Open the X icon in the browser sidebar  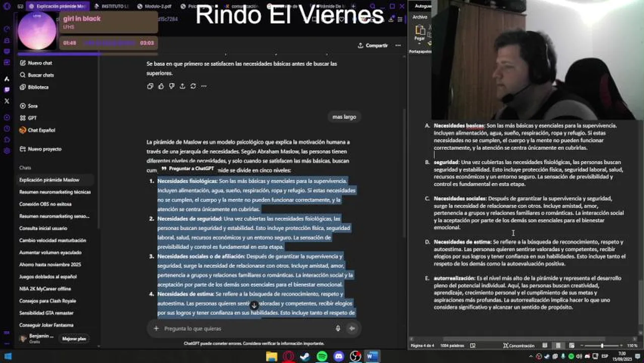click(7, 101)
